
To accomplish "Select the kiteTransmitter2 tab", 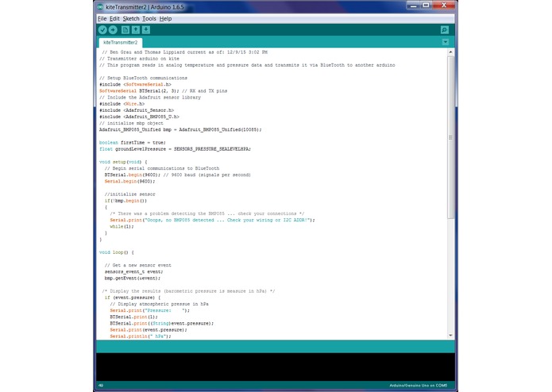I will coord(121,43).
